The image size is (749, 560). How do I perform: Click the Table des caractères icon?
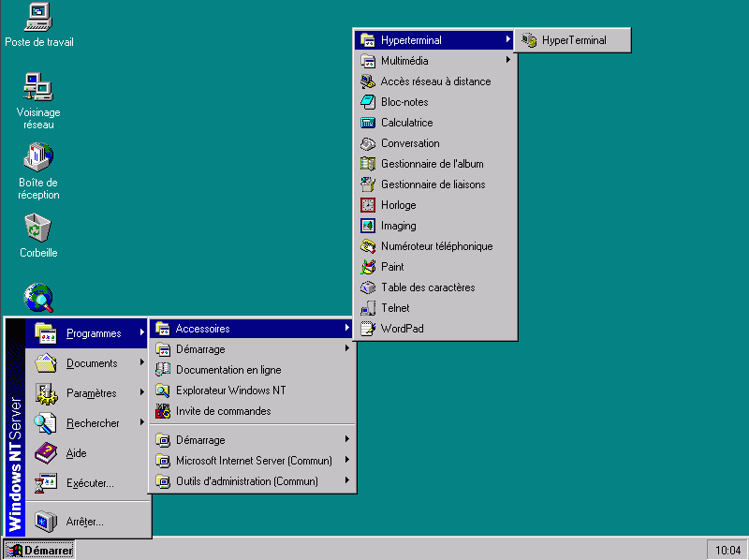point(368,287)
